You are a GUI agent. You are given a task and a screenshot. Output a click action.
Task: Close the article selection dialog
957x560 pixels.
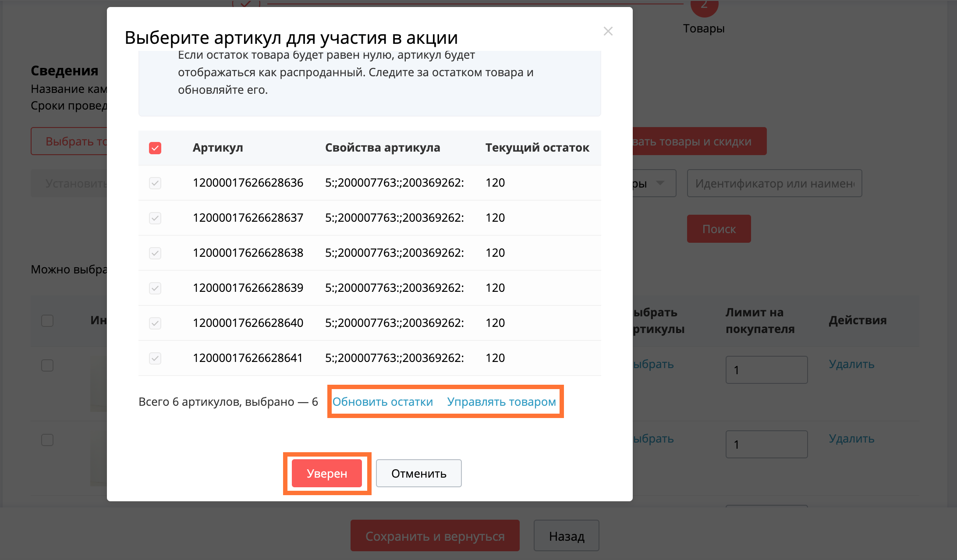608,31
